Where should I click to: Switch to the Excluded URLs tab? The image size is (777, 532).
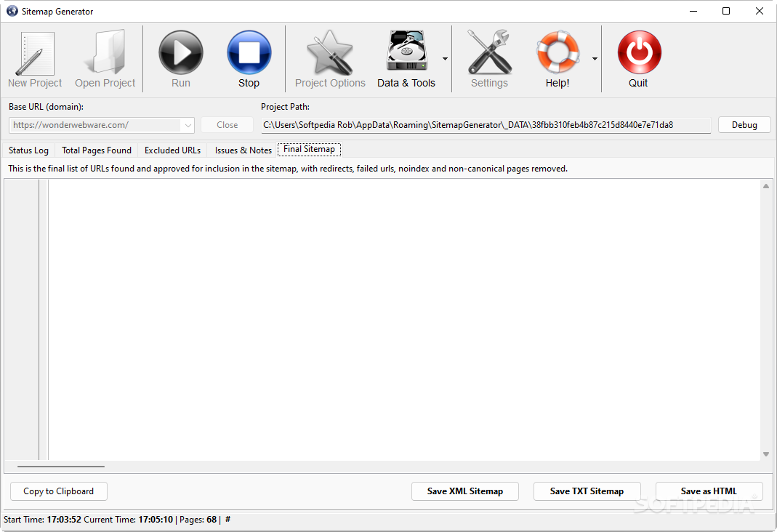click(x=172, y=150)
